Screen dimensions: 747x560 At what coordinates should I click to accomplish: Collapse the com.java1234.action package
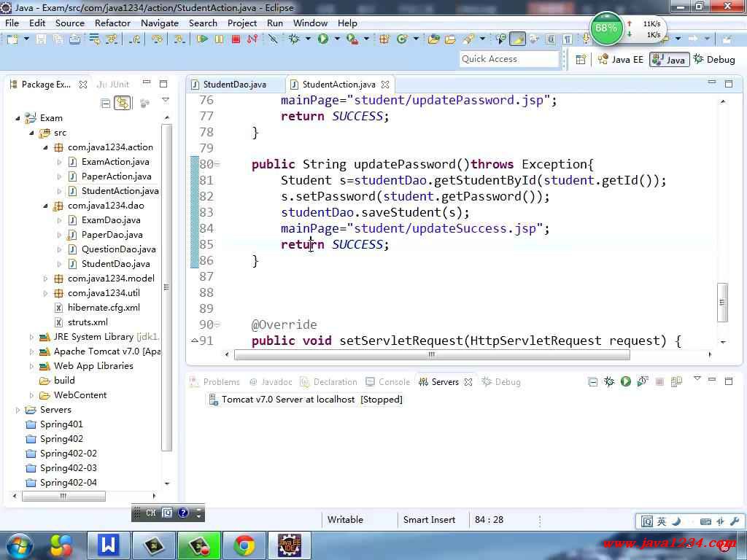pos(45,147)
